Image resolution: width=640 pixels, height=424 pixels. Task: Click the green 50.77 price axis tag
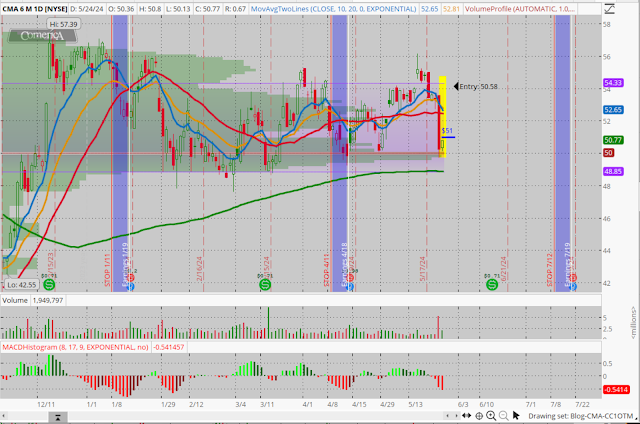[x=613, y=140]
